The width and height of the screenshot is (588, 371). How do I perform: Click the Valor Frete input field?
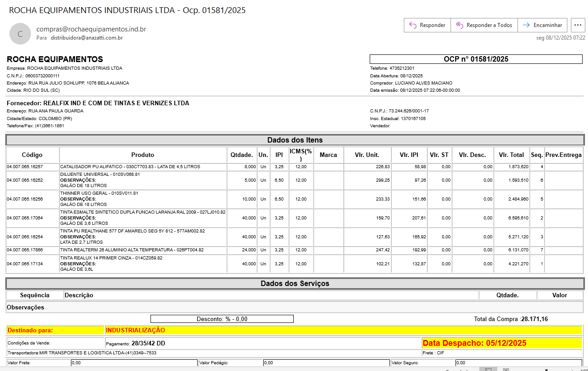(134, 363)
